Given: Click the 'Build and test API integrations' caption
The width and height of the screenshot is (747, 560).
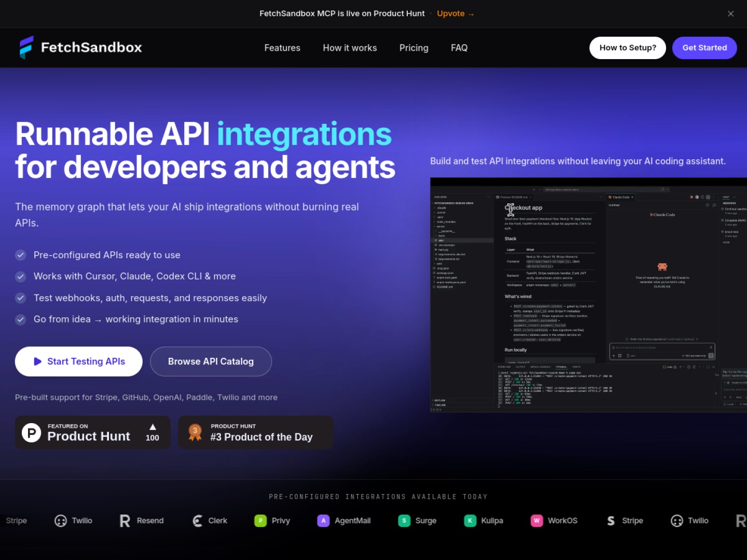Looking at the screenshot, I should tap(578, 161).
